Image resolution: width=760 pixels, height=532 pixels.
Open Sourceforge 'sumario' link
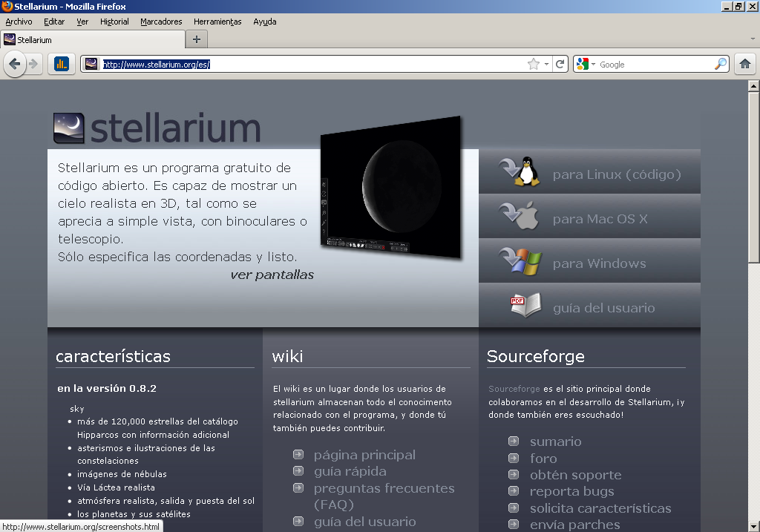pyautogui.click(x=555, y=441)
